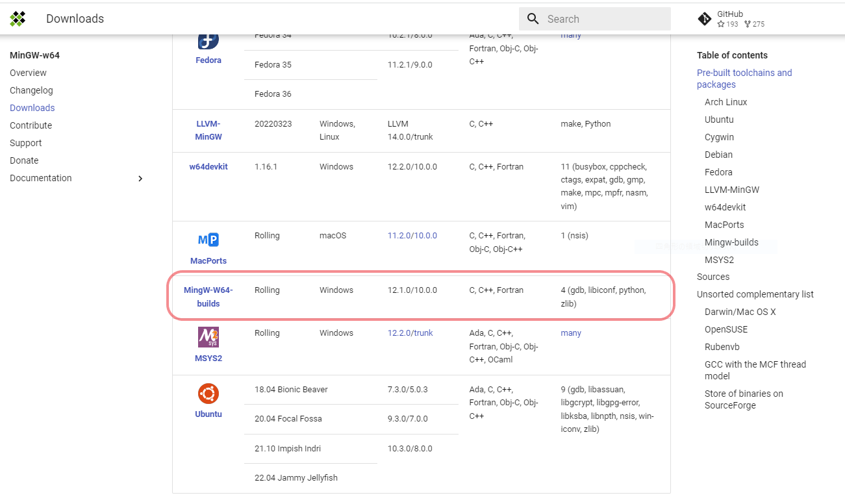Click the Downloads page title in header
The image size is (845, 504).
point(75,19)
